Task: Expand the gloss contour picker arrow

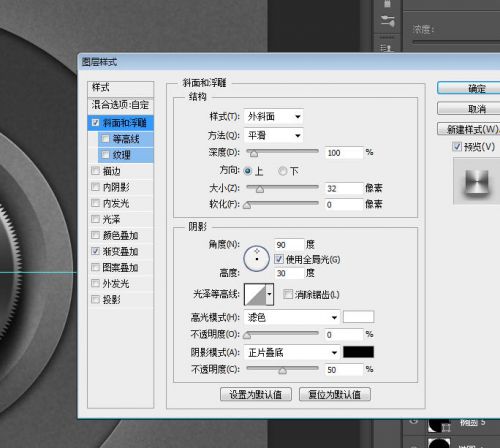Action: point(270,294)
